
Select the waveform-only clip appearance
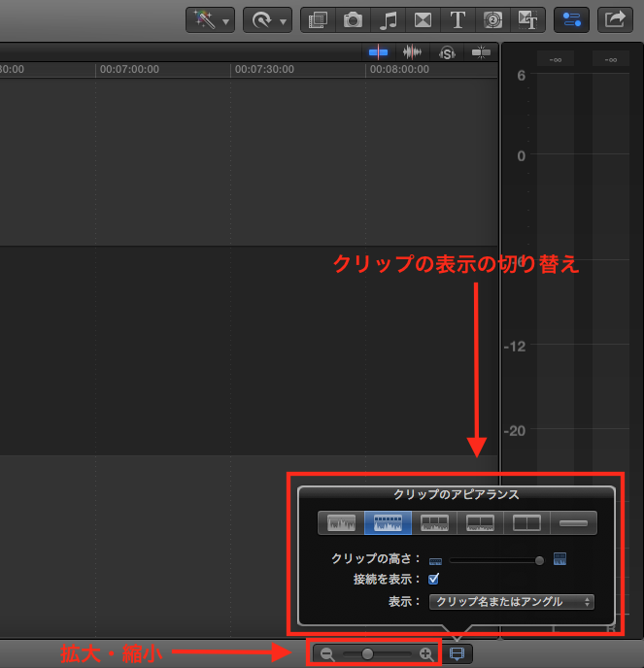click(341, 522)
